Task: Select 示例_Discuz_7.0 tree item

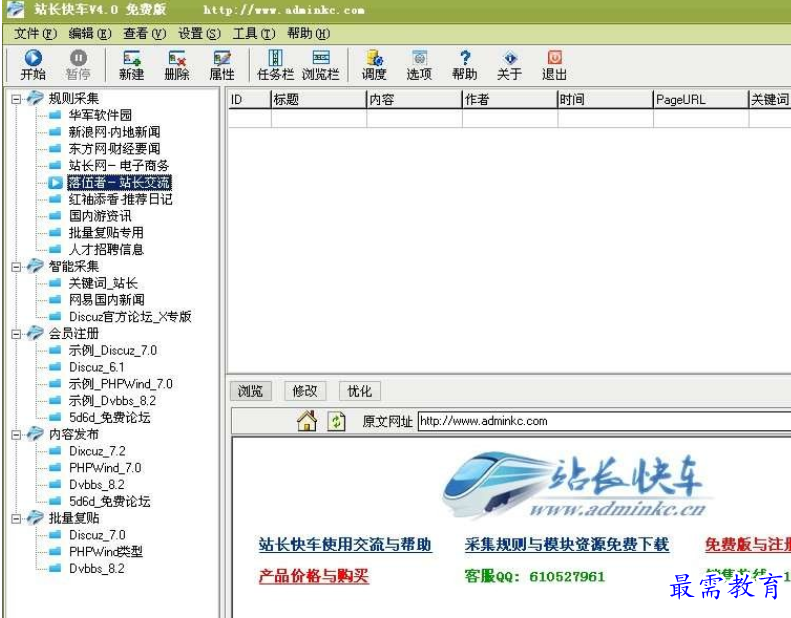Action: click(x=113, y=351)
